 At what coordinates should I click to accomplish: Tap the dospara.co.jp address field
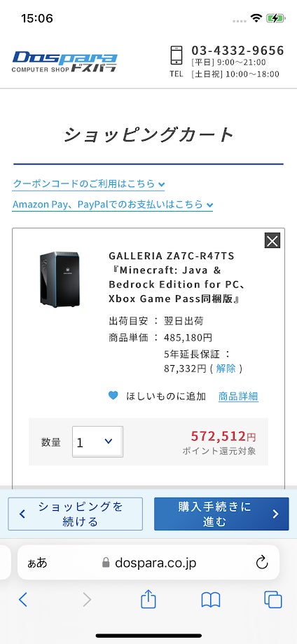tap(148, 563)
